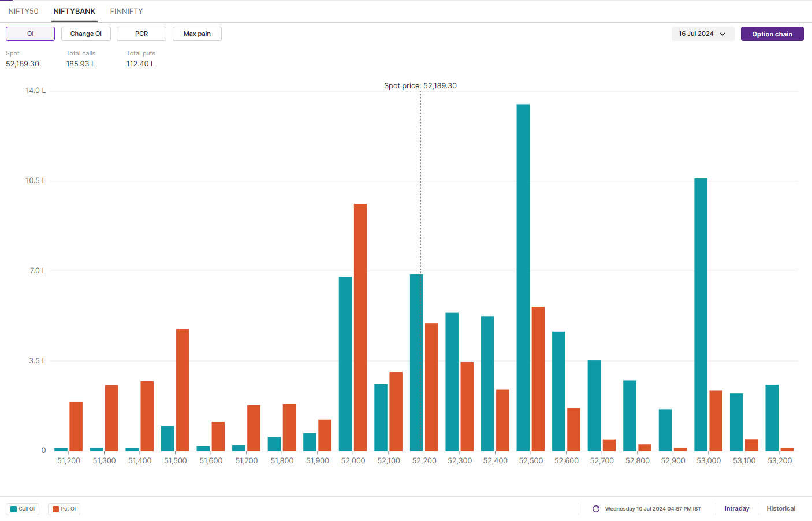Click the 52,500 strike axis label
Image resolution: width=812 pixels, height=521 pixels.
(x=531, y=460)
